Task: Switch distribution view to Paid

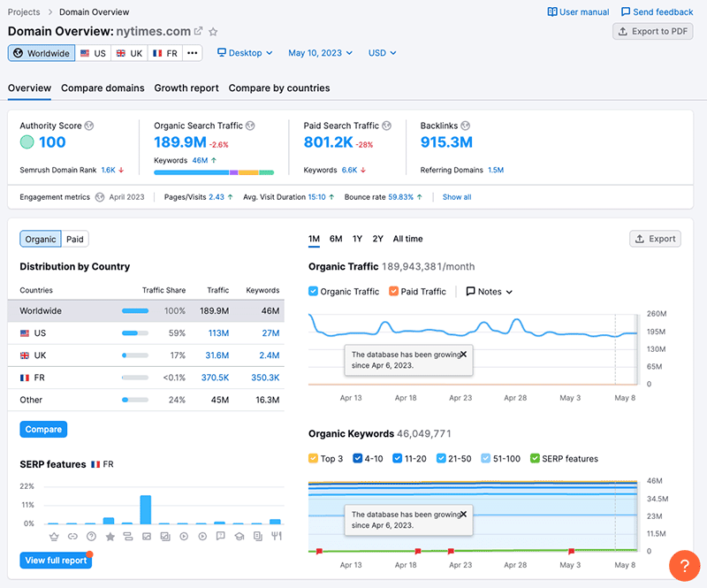Action: pos(75,239)
